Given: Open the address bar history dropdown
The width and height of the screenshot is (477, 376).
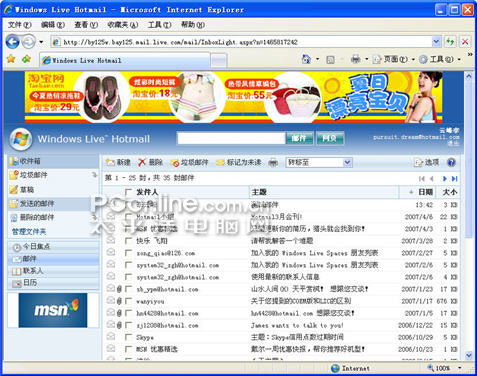Looking at the screenshot, I should [436, 42].
